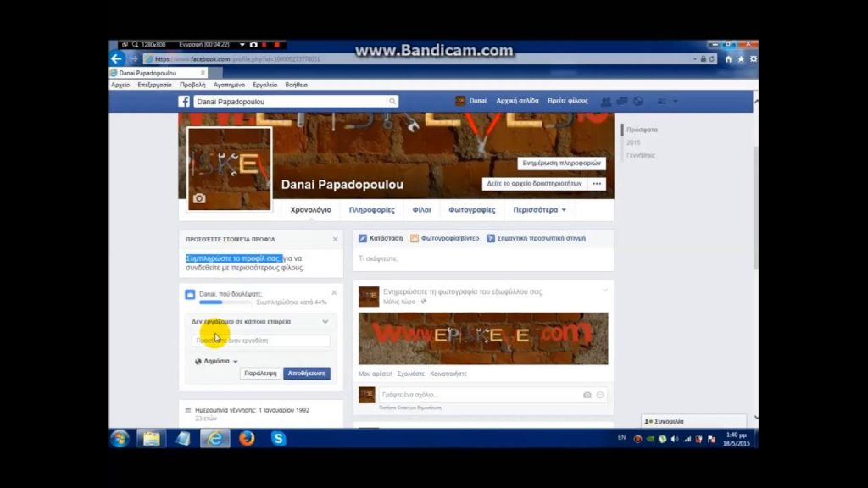868x488 pixels.
Task: Select Σημαντική προσωπική στιγμή composer option
Action: click(536, 238)
